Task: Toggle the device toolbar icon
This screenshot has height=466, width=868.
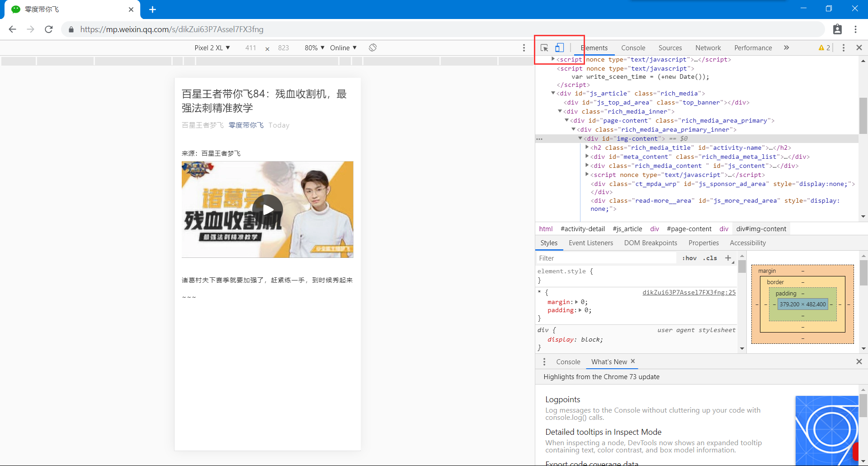Action: pyautogui.click(x=560, y=48)
